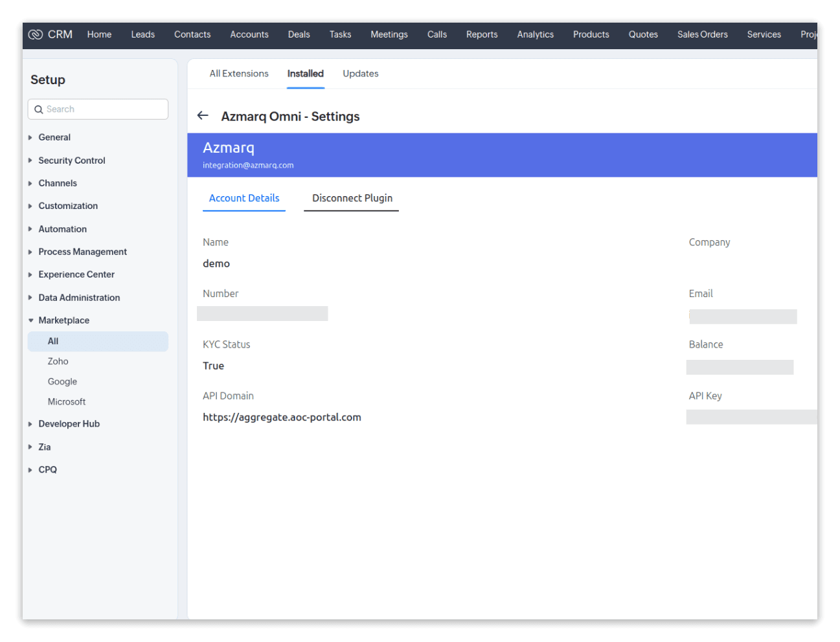Open the Services module
The height and width of the screenshot is (642, 840).
click(x=764, y=34)
